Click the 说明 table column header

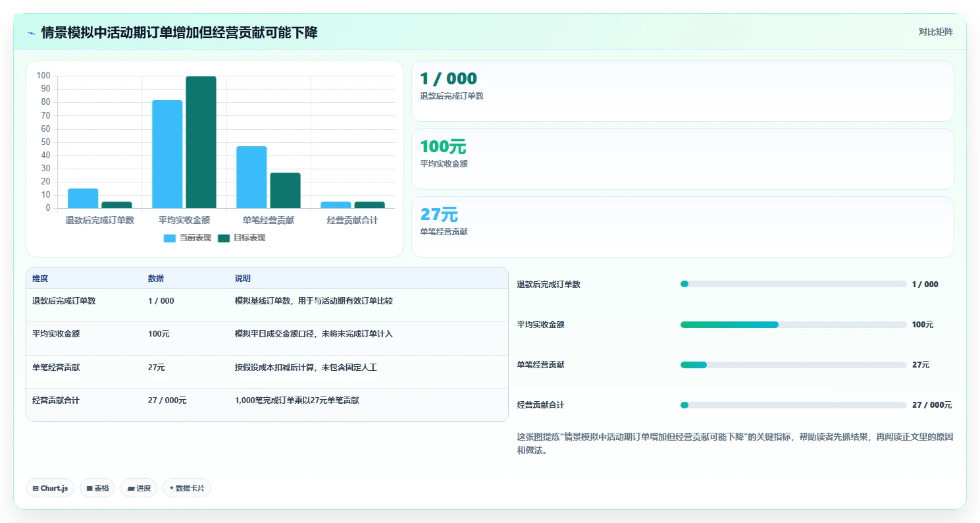click(x=243, y=279)
